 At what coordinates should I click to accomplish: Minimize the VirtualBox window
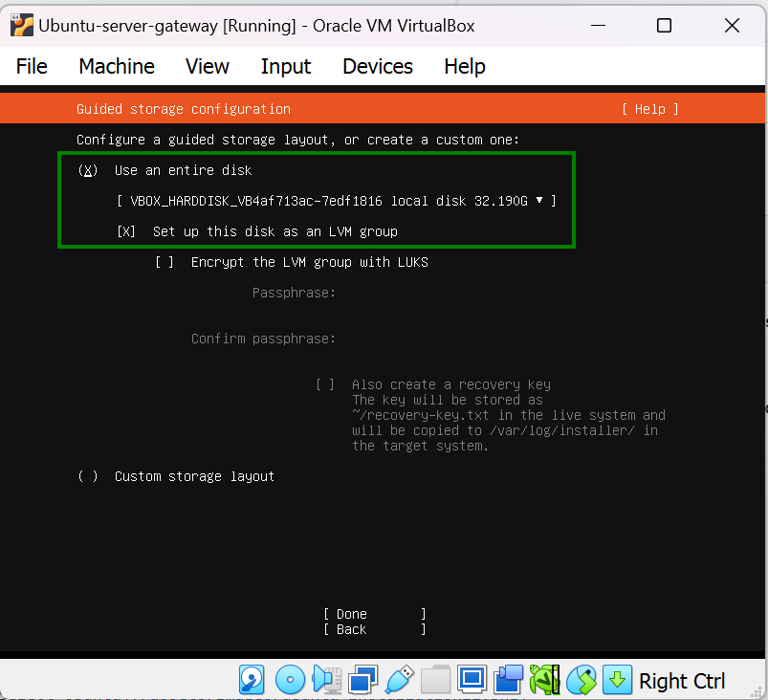[598, 26]
